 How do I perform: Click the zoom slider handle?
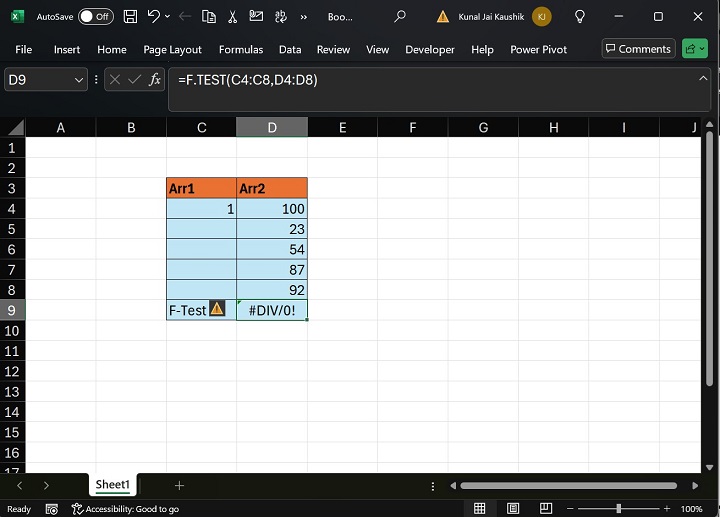point(619,508)
